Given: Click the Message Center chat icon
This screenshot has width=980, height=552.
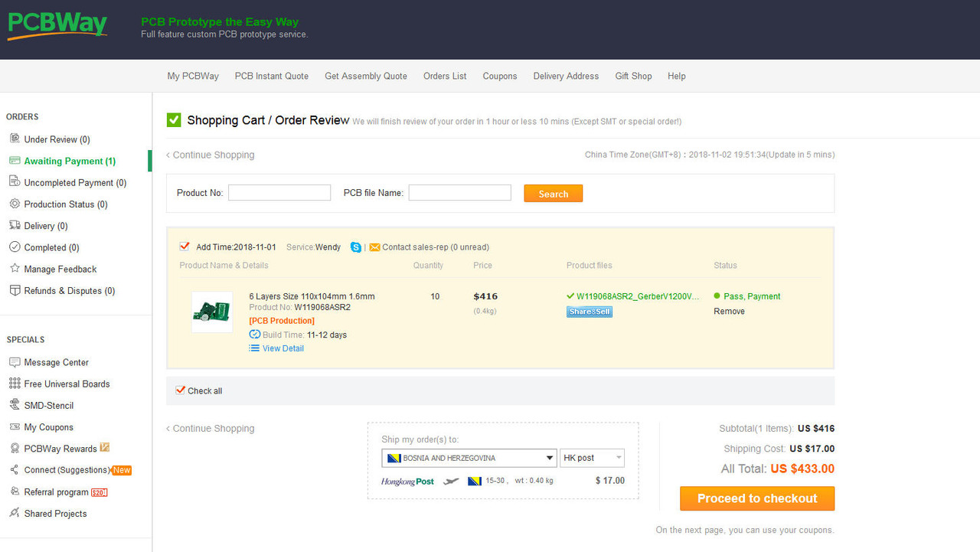Looking at the screenshot, I should 15,362.
